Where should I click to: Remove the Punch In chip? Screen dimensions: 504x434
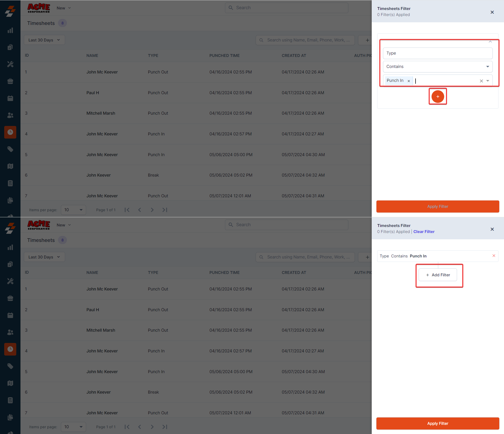408,81
